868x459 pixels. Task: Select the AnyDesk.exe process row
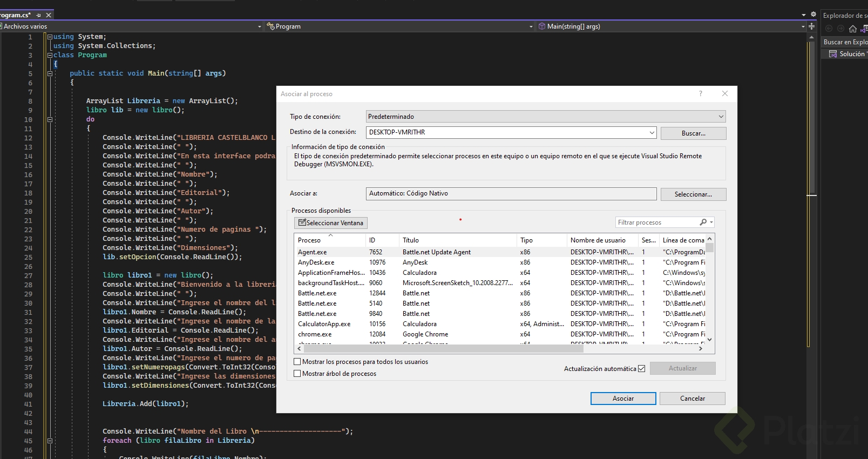[316, 262]
